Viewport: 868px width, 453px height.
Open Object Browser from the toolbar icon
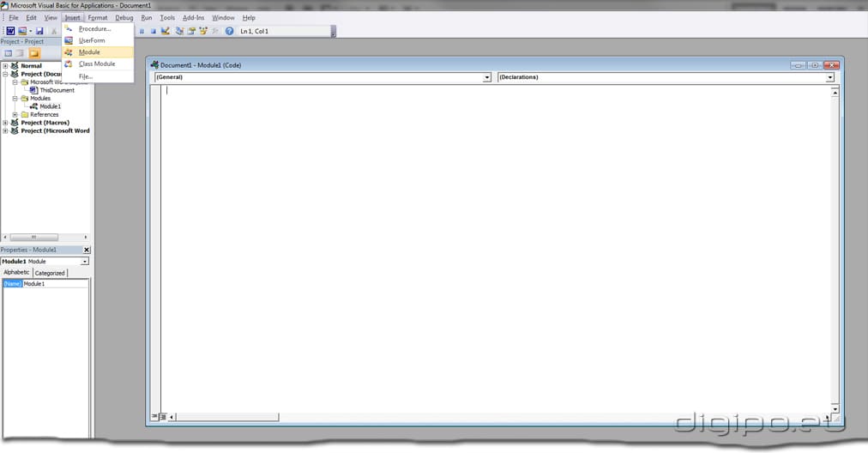point(204,31)
